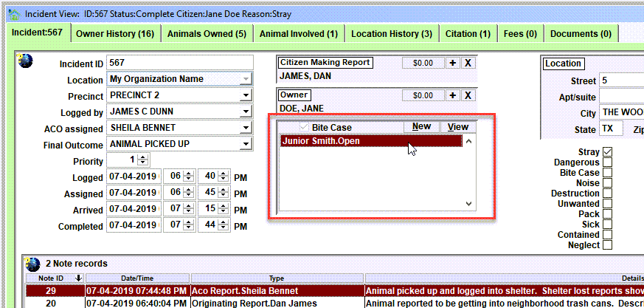Toggle the Stray checkbox

607,152
